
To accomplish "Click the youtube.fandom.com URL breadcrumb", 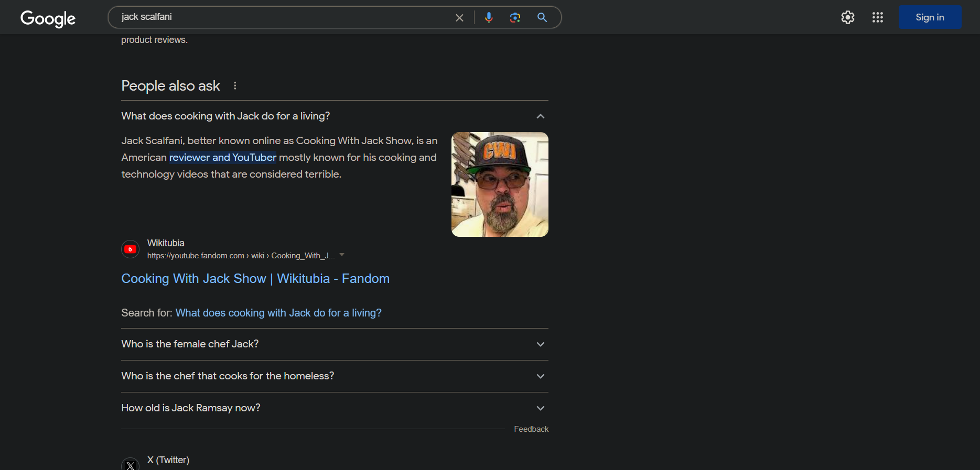I will pos(241,256).
